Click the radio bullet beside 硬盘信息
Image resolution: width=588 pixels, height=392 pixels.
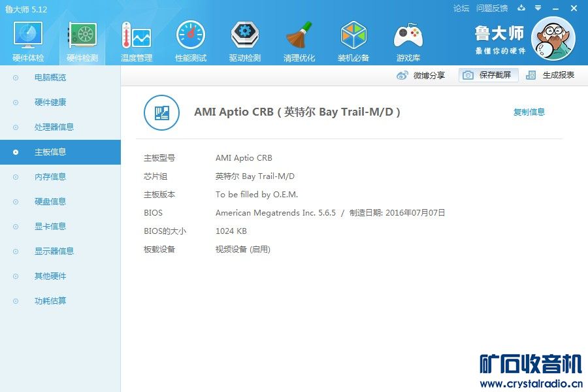tap(16, 201)
